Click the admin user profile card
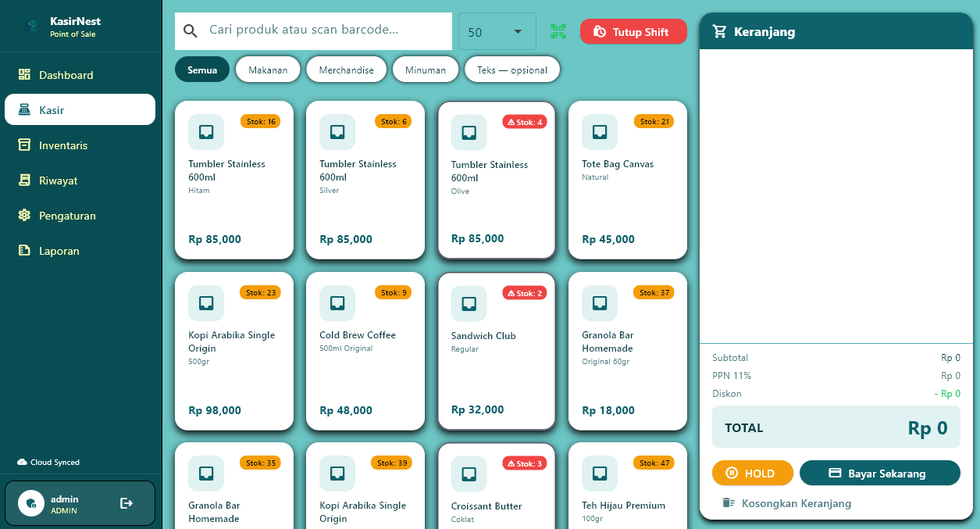Image resolution: width=980 pixels, height=529 pixels. (80, 503)
